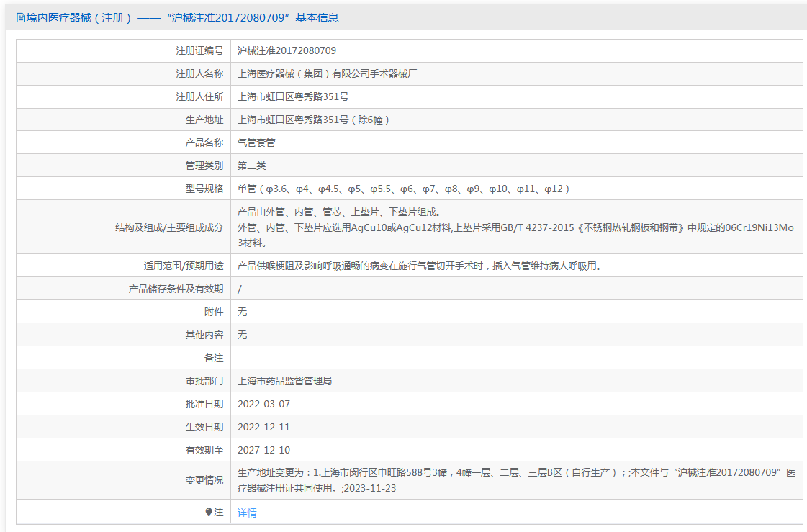Screen dimensions: 807x532
Task: Click approval department 上海市药品监督管理局
Action: click(284, 382)
